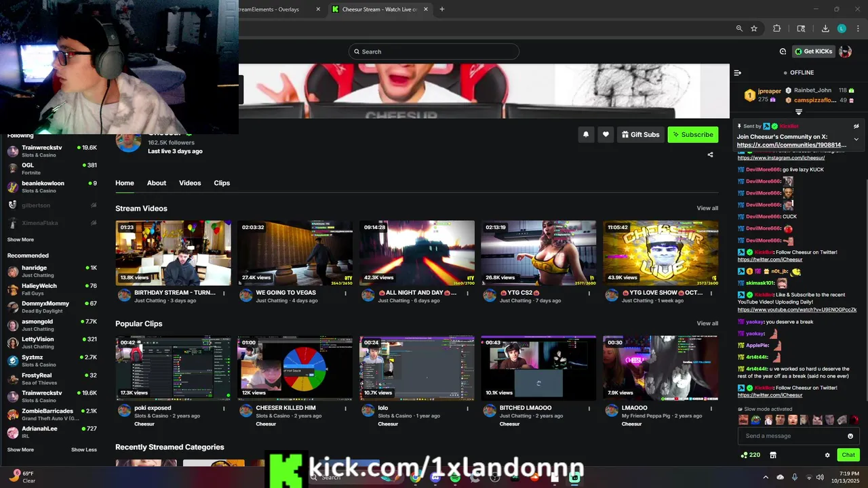Image resolution: width=868 pixels, height=488 pixels.
Task: Open options menu for BIRTHDAY STREAM video
Action: click(224, 293)
